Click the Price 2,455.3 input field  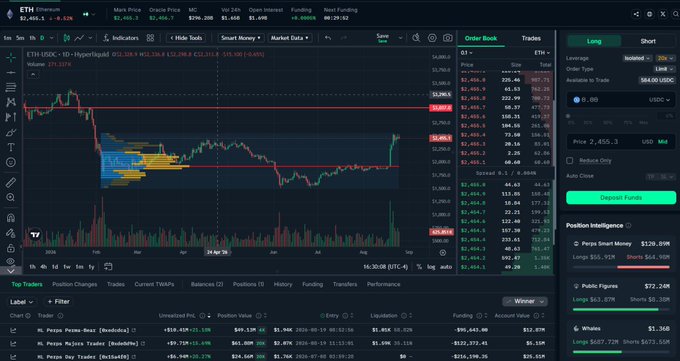click(621, 142)
